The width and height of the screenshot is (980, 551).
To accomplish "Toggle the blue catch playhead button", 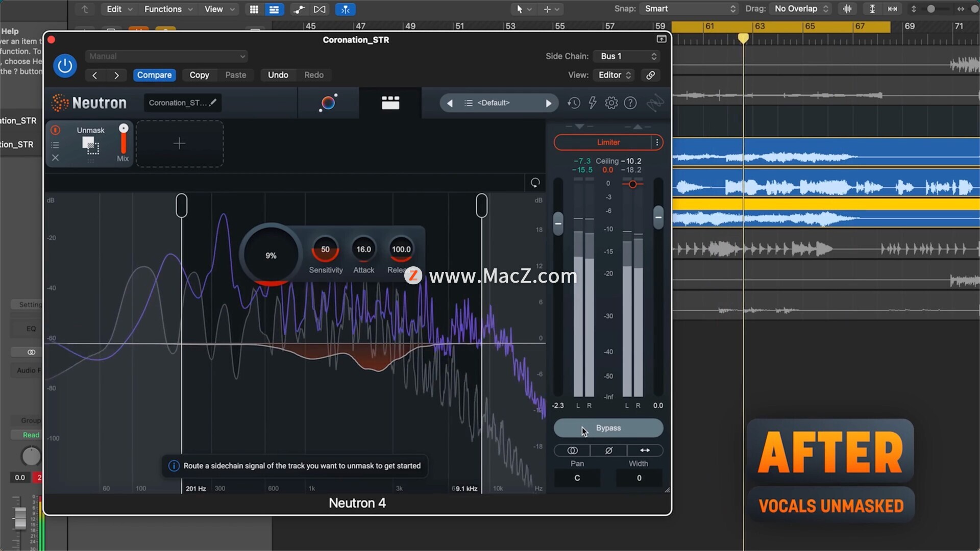I will point(346,9).
